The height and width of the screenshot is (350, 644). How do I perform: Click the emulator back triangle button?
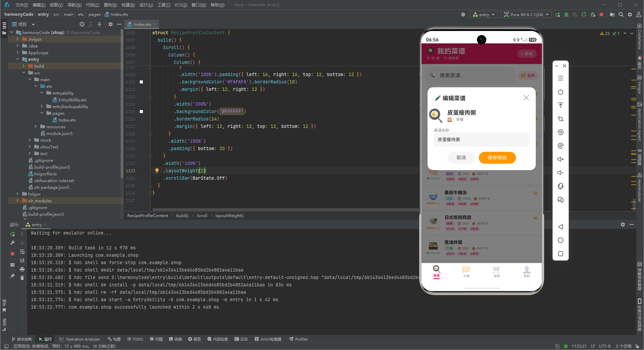tap(561, 227)
